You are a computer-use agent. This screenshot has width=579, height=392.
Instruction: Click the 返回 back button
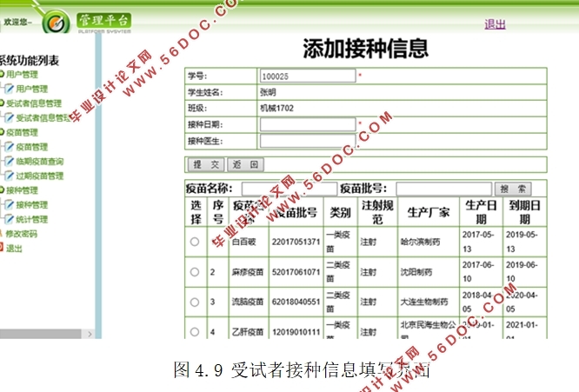(245, 164)
